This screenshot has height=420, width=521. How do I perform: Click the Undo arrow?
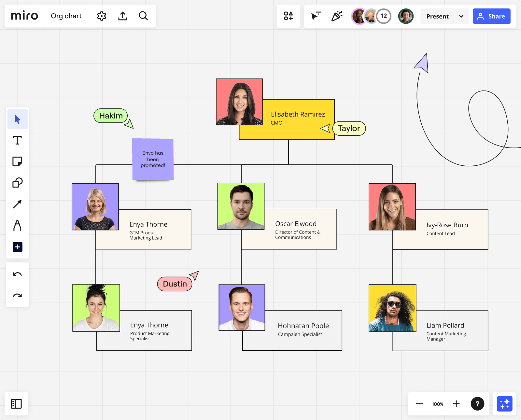point(17,274)
